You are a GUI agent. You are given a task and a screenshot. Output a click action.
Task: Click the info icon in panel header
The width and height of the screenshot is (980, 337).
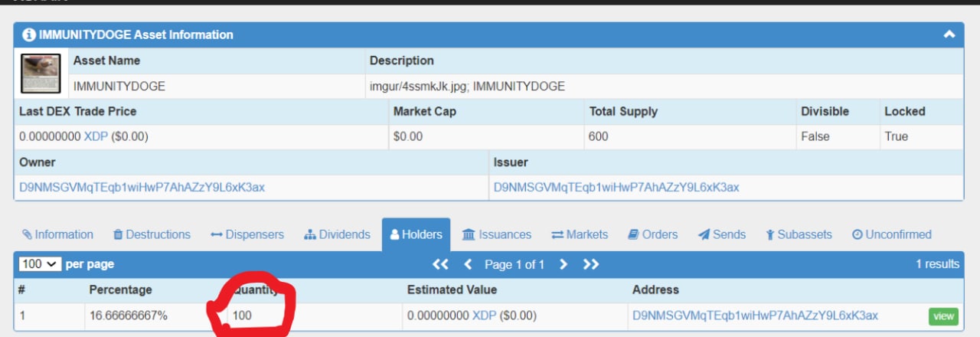point(29,34)
